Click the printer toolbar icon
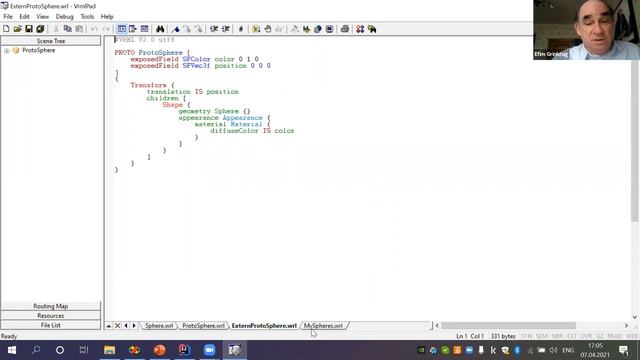 pos(345,29)
